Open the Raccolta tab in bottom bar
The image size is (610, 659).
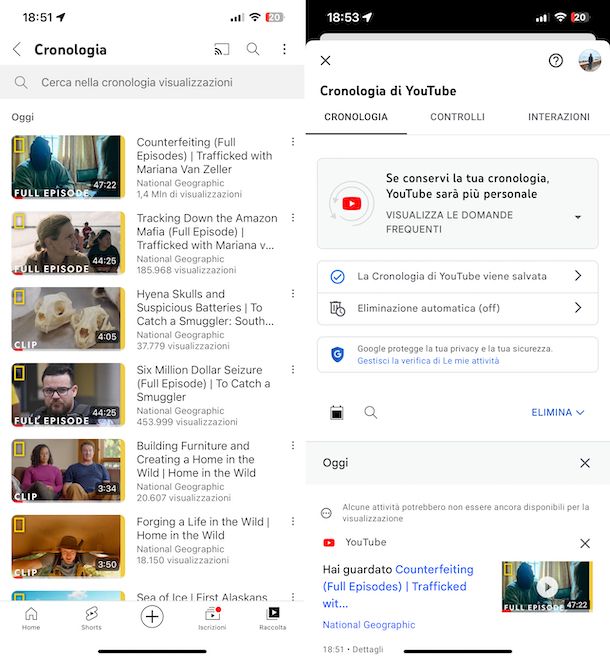(273, 619)
